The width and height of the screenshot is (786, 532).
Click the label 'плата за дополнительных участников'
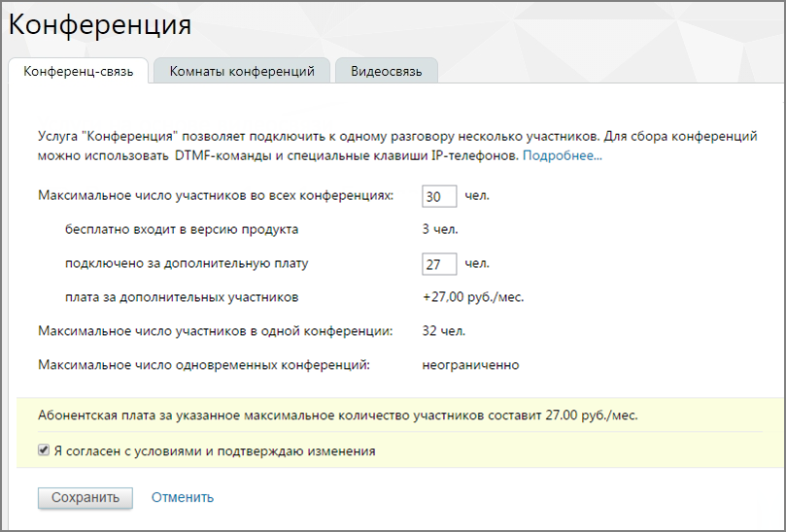pyautogui.click(x=182, y=297)
